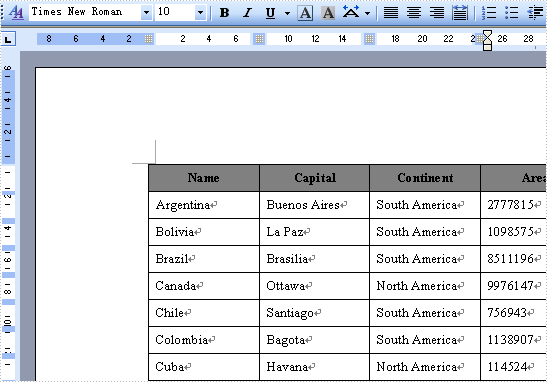547x382 pixels.
Task: Click the Bolivia cell
Action: (x=204, y=232)
